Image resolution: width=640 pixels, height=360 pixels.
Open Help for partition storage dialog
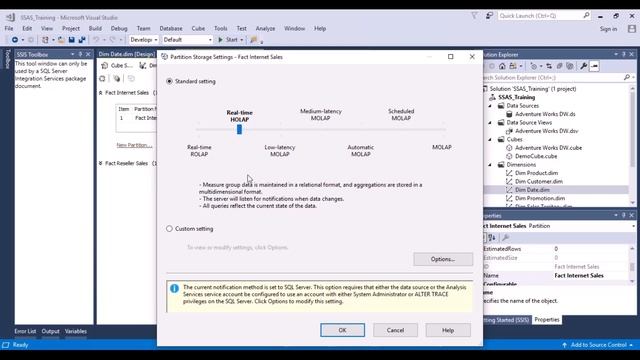[x=448, y=330]
